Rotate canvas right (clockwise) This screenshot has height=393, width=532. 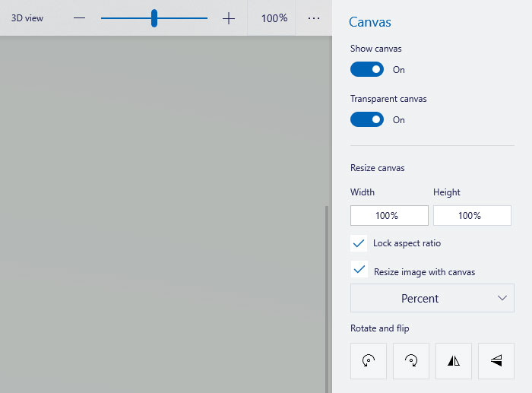(411, 361)
